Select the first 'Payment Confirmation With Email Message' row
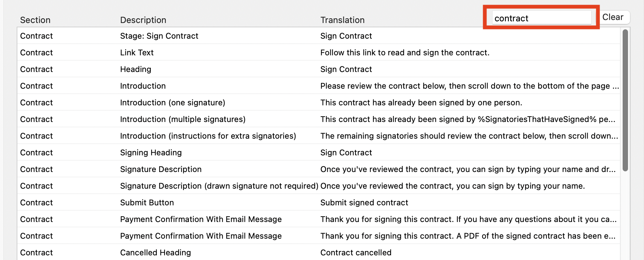This screenshot has width=644, height=260. click(200, 219)
